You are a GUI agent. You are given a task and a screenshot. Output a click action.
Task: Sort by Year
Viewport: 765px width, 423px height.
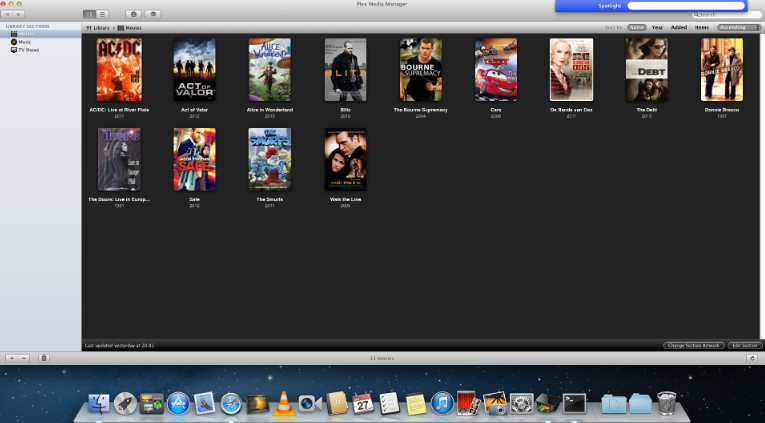[x=657, y=28]
